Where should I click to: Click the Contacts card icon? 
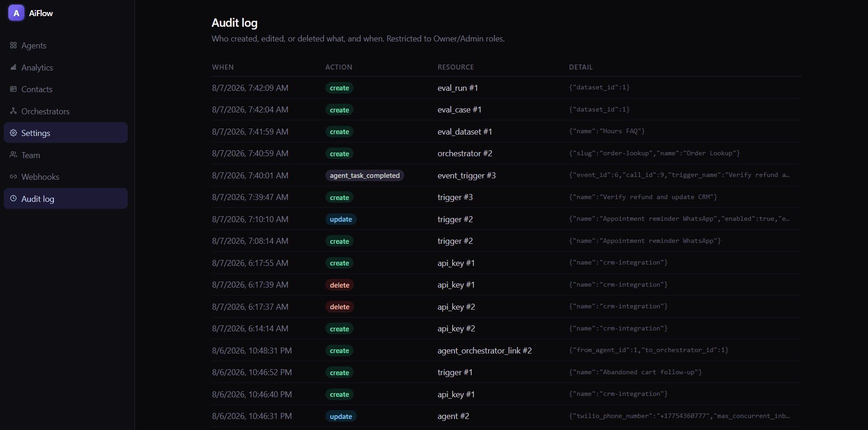pos(13,89)
